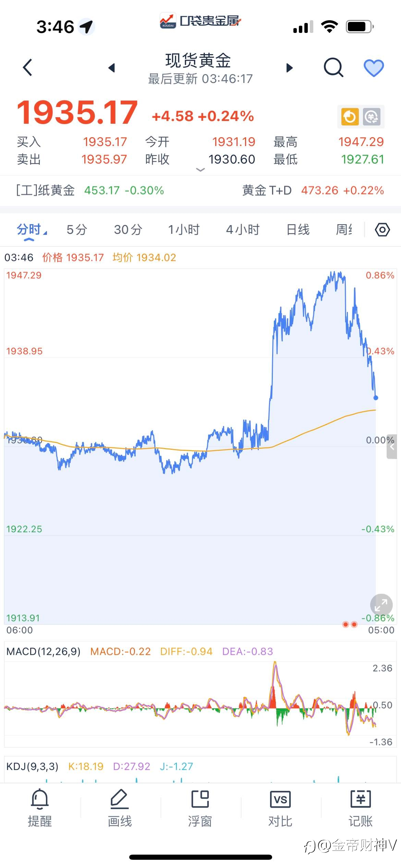Open the 对比 VS comparison
The height and width of the screenshot is (868, 401).
[280, 808]
